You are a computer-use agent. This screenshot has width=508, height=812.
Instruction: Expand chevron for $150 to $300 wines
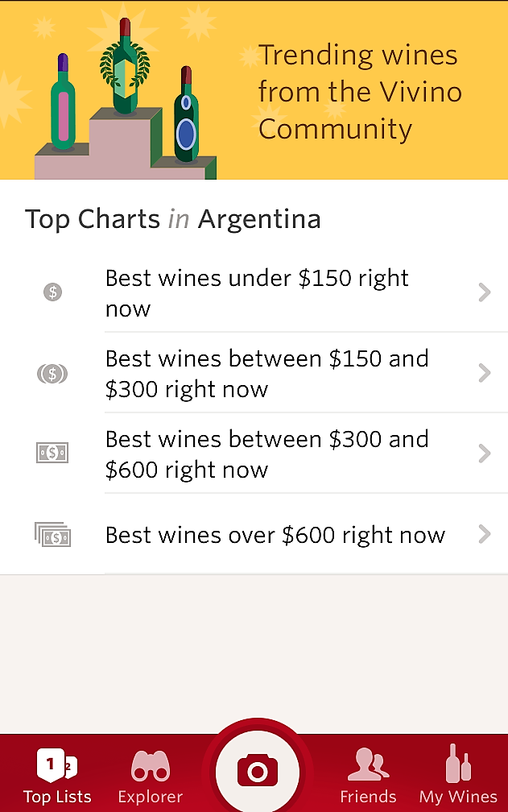484,373
